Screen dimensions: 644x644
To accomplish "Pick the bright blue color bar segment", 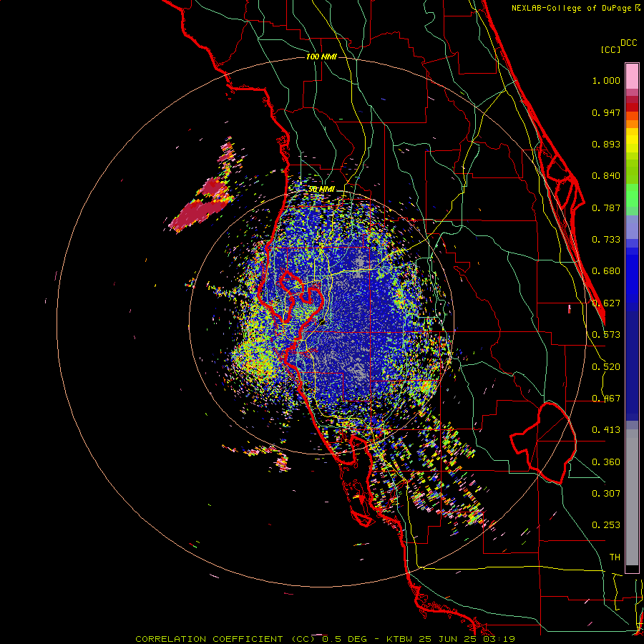I will [x=632, y=275].
